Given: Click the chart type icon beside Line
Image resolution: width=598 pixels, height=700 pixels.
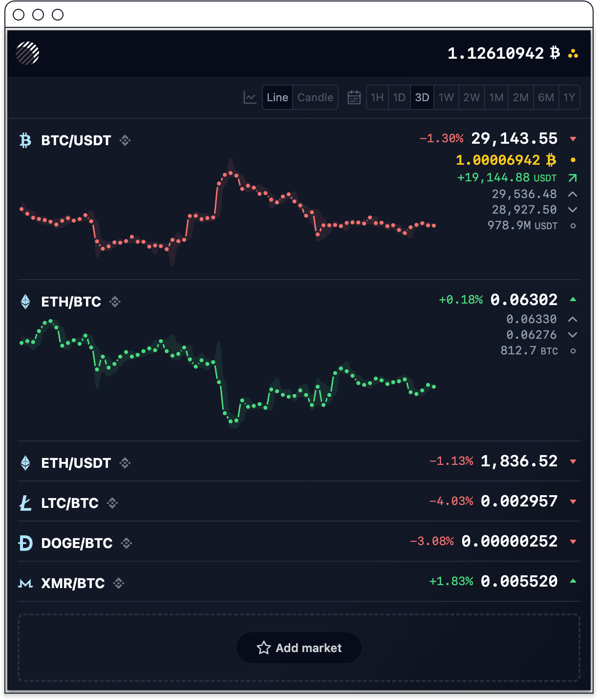Looking at the screenshot, I should (x=250, y=97).
